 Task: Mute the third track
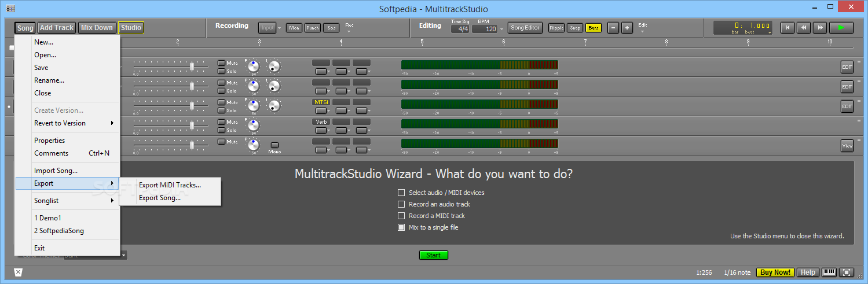tap(221, 102)
